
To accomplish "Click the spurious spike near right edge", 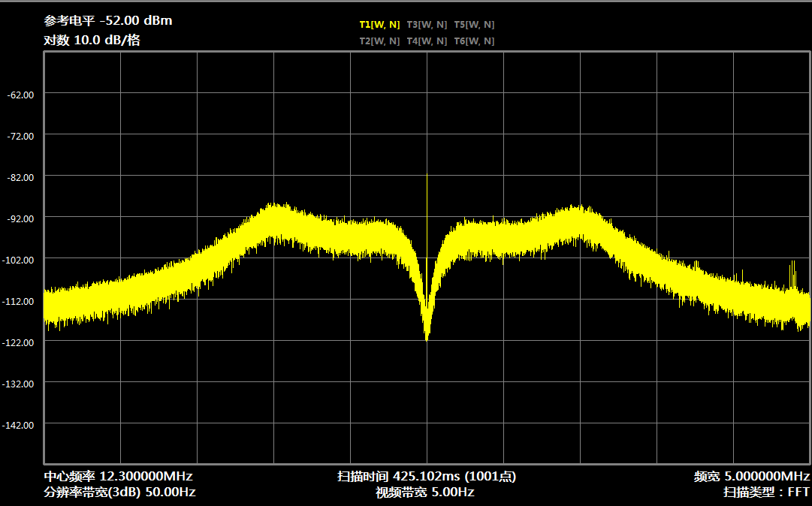I will coord(792,270).
